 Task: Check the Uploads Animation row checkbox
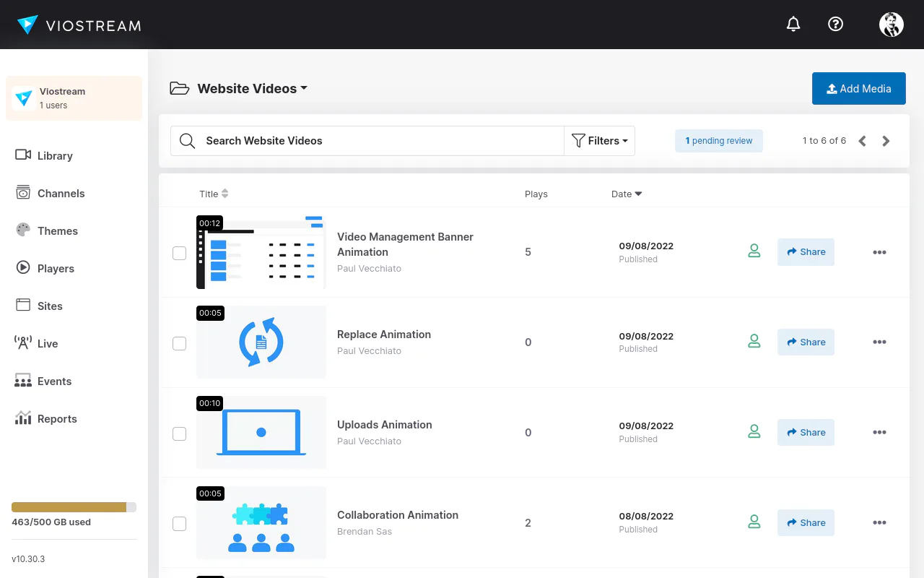click(179, 433)
